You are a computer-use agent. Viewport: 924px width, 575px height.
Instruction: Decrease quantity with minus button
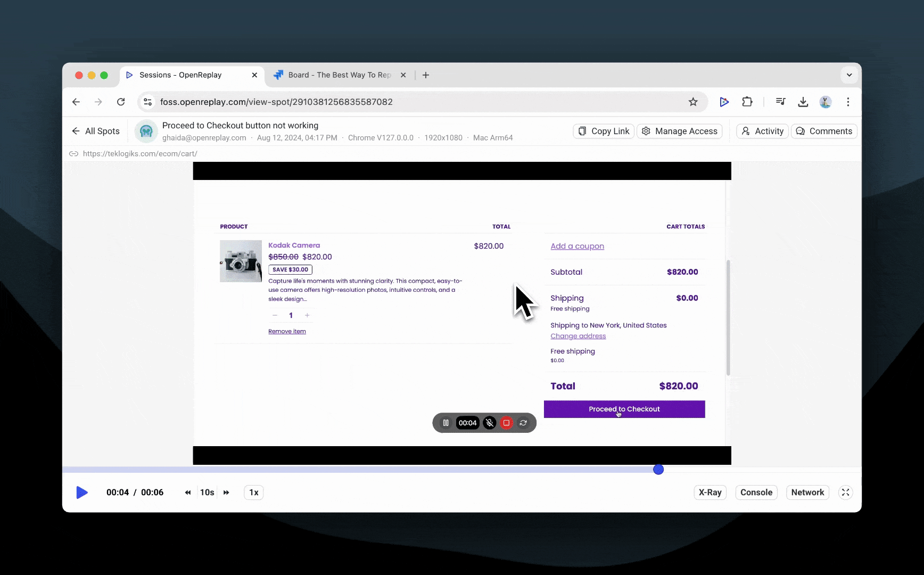[275, 315]
